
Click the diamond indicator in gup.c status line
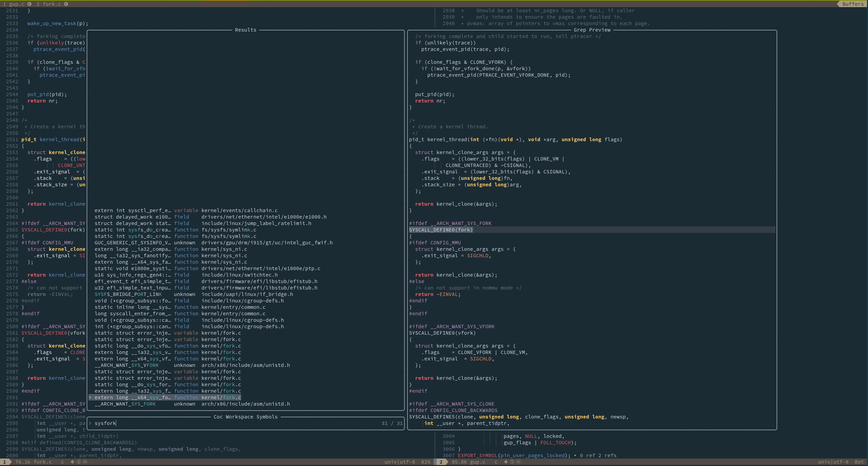tap(506, 462)
